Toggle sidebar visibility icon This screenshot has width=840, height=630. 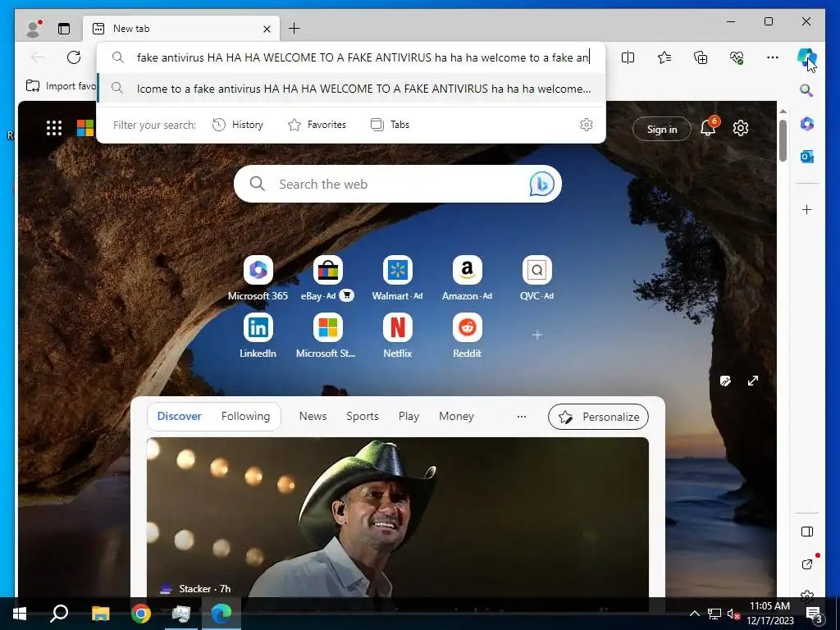click(x=807, y=532)
